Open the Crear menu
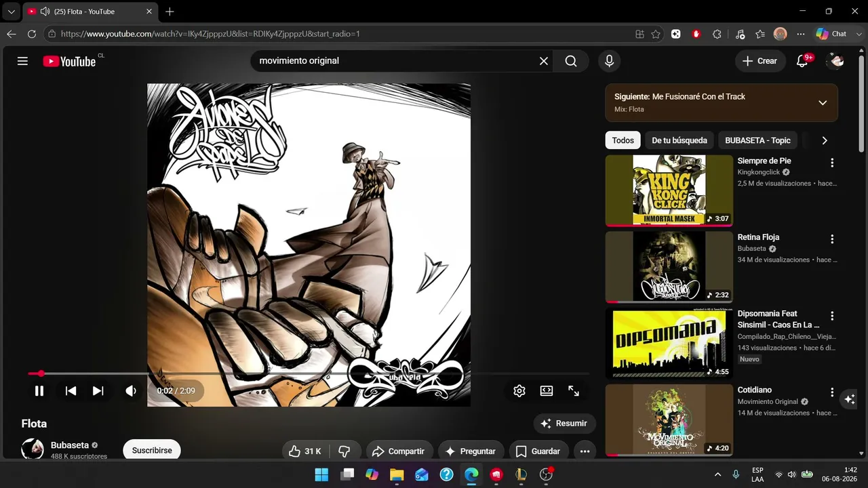This screenshot has height=488, width=868. [760, 61]
